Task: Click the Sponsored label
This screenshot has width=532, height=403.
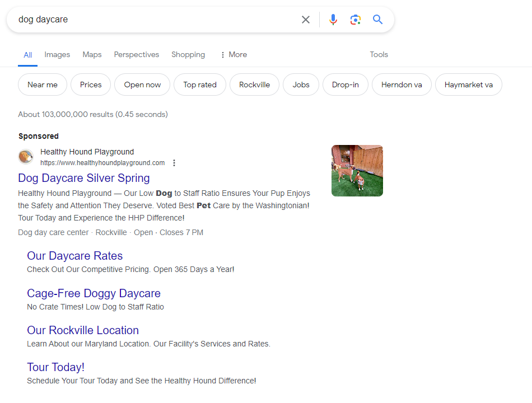Action: 39,136
